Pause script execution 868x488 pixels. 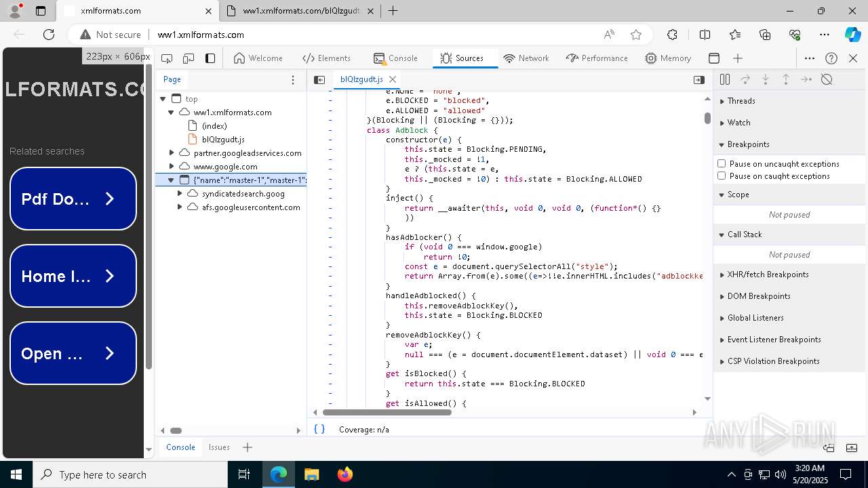tap(725, 80)
